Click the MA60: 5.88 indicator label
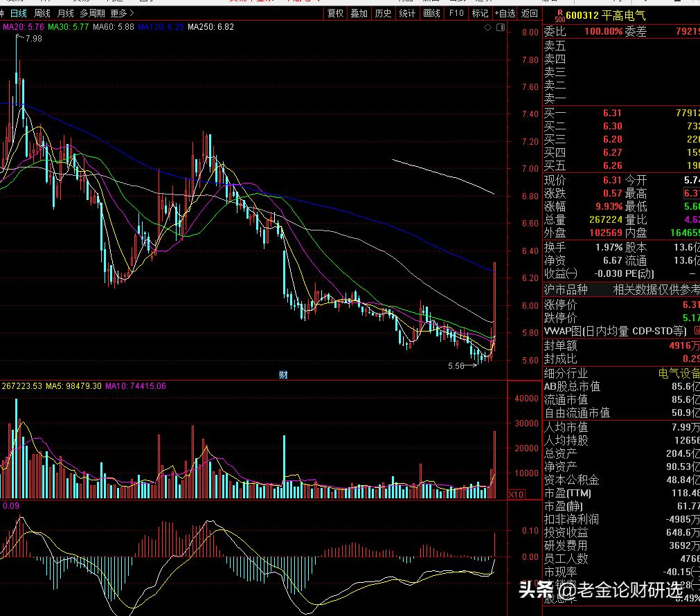 click(x=114, y=27)
